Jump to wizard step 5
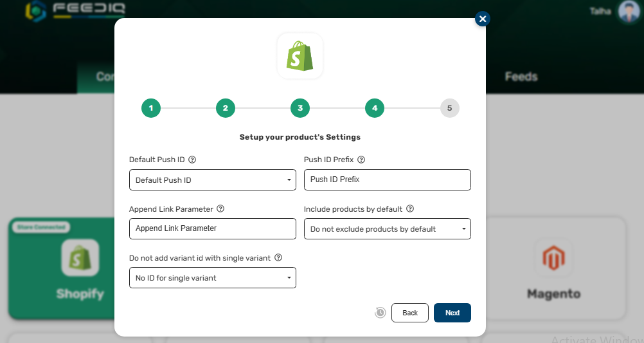This screenshot has width=644, height=343. [449, 108]
